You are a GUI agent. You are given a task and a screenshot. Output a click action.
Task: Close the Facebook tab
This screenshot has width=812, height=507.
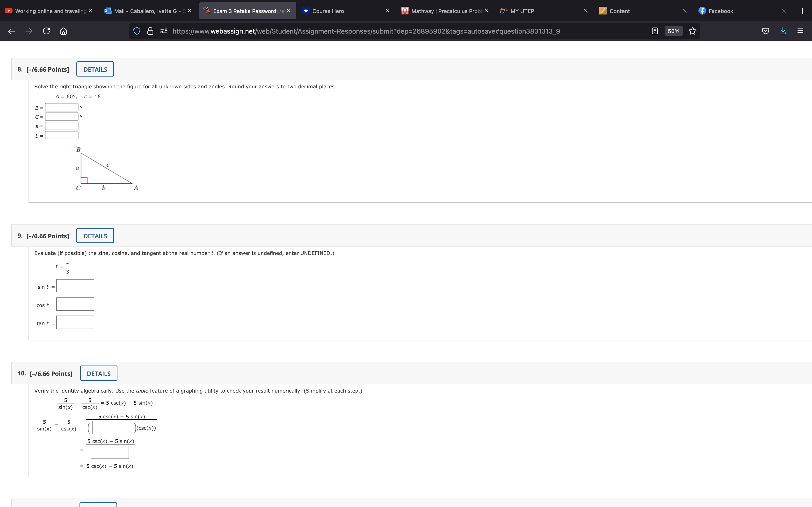784,11
